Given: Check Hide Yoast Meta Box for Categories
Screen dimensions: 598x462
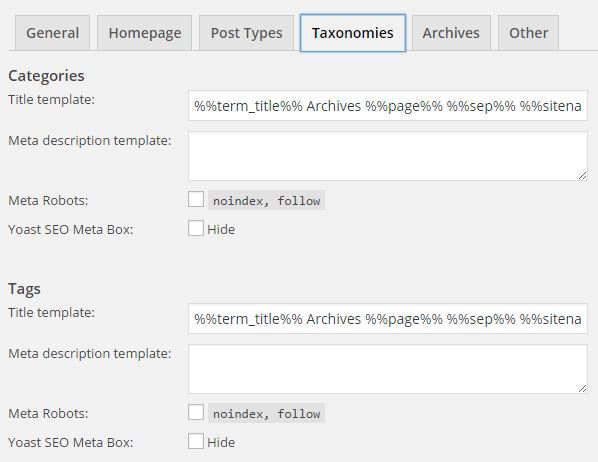Looking at the screenshot, I should pos(196,228).
